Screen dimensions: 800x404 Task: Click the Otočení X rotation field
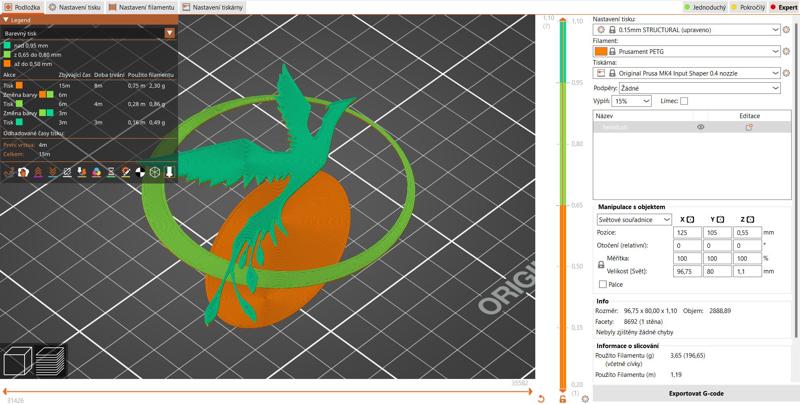[x=687, y=246]
